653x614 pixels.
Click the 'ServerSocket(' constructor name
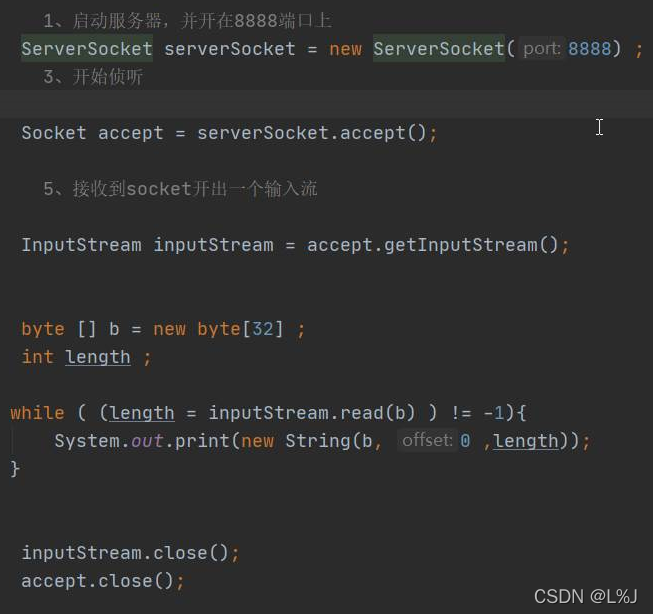click(439, 49)
